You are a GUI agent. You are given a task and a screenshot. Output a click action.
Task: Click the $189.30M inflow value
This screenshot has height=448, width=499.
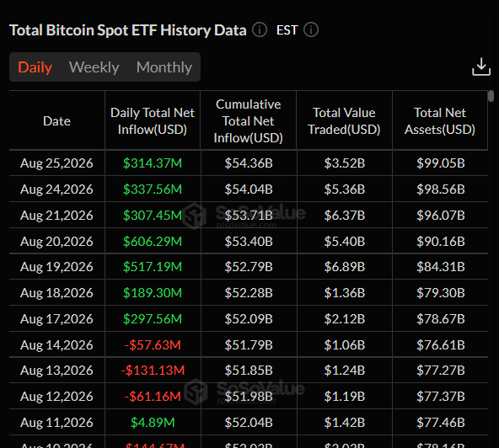click(153, 292)
